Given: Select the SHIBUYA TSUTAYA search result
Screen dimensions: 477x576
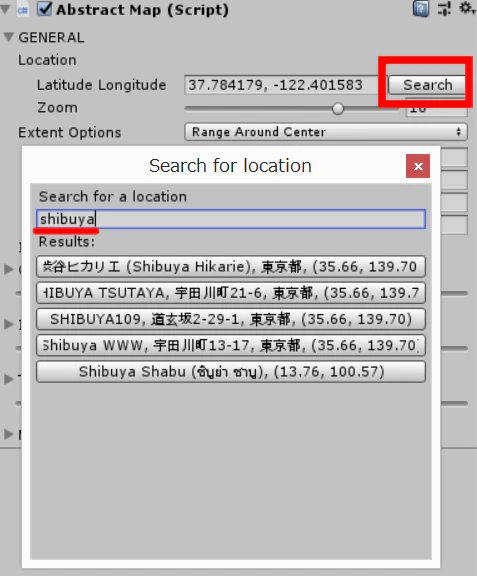Looking at the screenshot, I should click(x=231, y=293).
